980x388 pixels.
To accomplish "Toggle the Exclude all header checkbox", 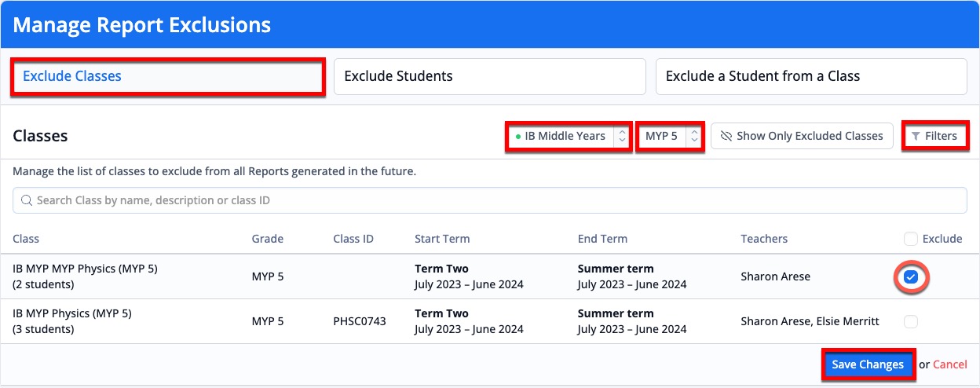I will [x=910, y=239].
